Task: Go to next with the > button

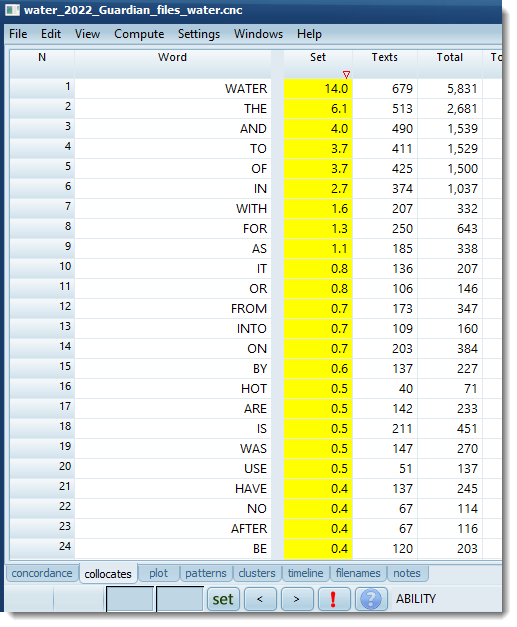Action: click(297, 599)
